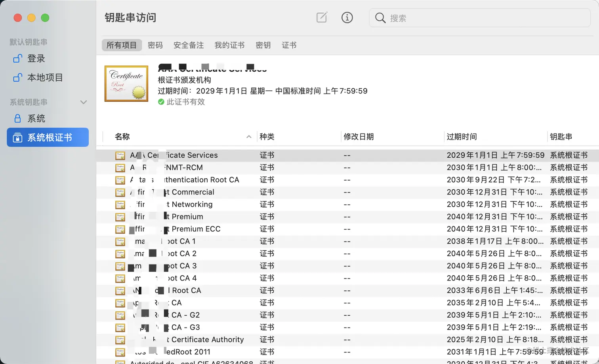Open the info button in toolbar
Screen dimensions: 599x364
click(347, 17)
